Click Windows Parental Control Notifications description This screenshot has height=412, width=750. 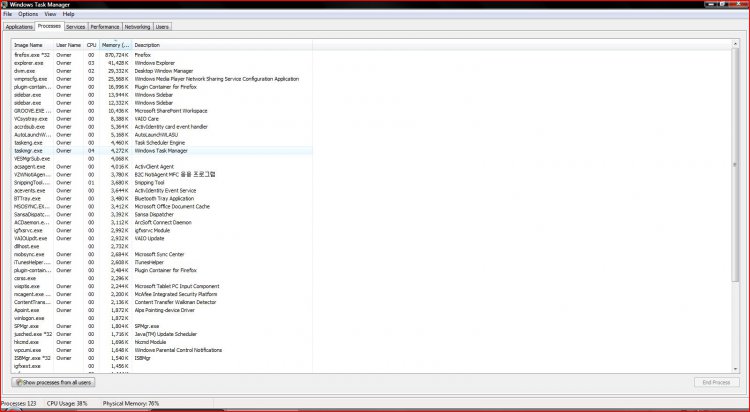click(178, 350)
